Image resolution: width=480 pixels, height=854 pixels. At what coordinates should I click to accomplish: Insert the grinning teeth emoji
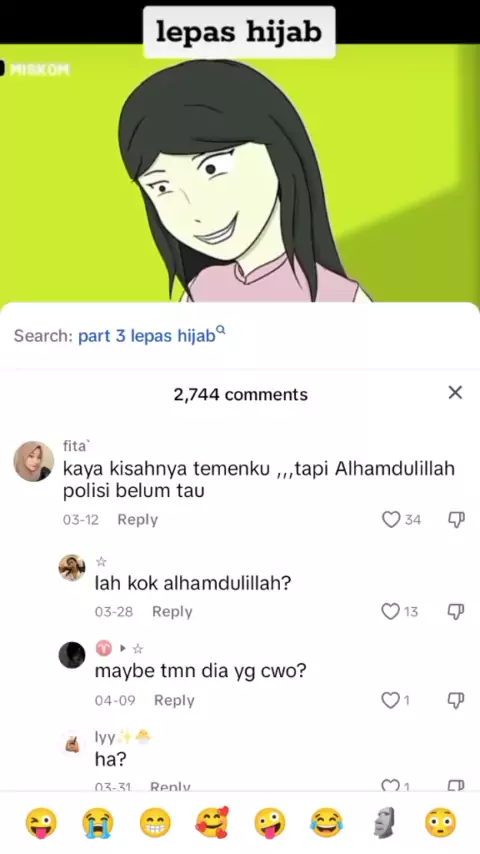point(155,822)
